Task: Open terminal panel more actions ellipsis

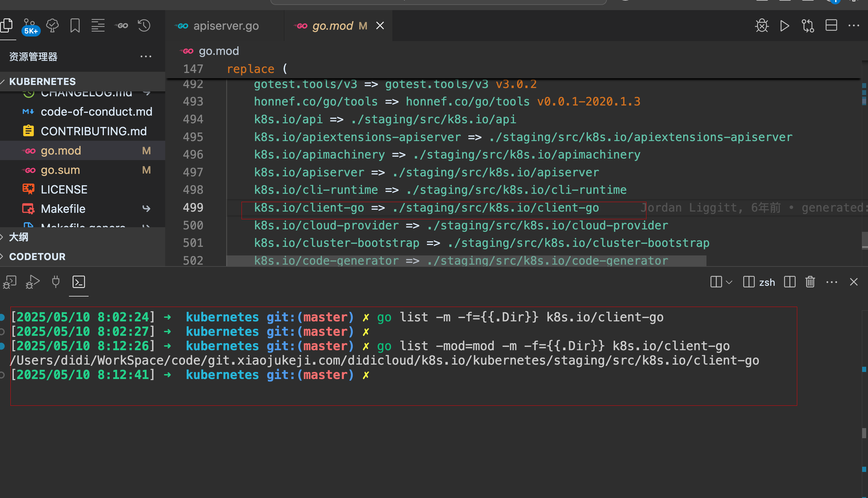Action: pos(832,282)
